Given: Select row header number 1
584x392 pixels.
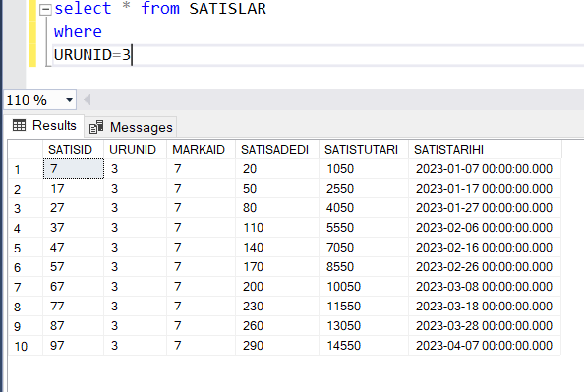Looking at the screenshot, I should [x=26, y=169].
